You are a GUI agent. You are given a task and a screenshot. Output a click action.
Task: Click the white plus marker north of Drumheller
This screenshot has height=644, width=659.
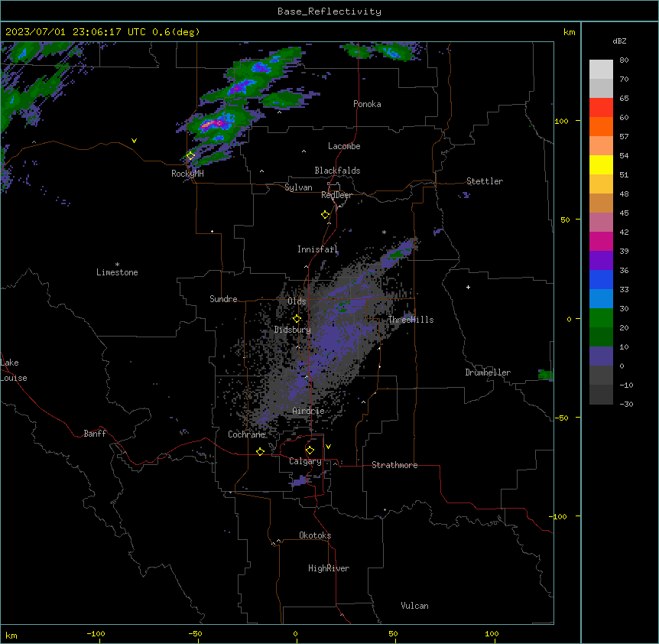click(x=468, y=287)
